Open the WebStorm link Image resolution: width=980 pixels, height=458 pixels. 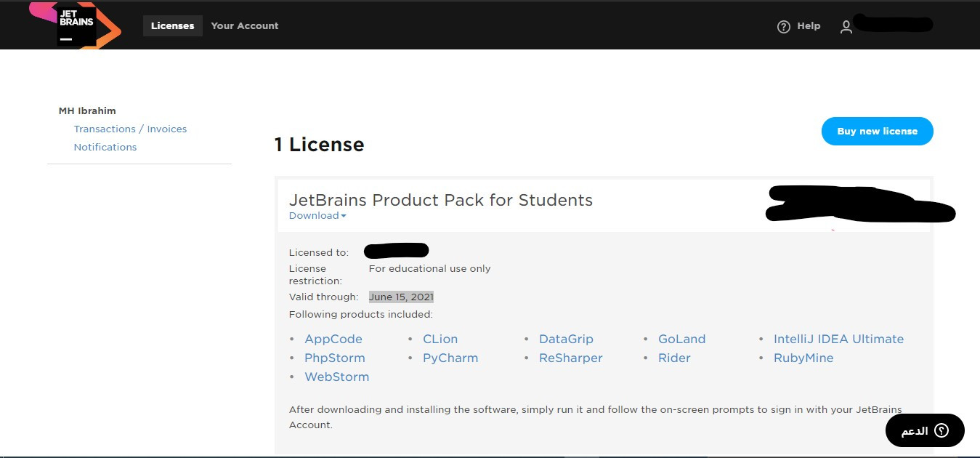click(336, 377)
